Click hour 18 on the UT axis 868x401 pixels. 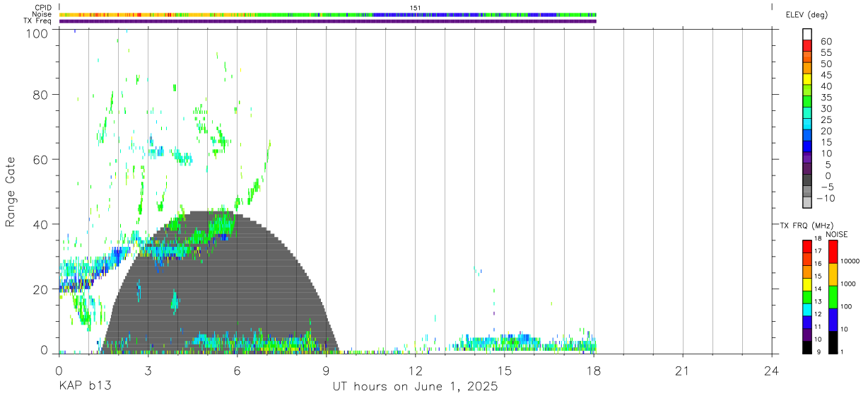tap(593, 370)
